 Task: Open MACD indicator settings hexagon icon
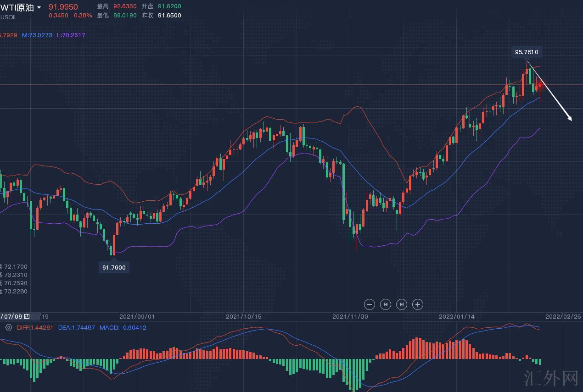tap(8, 327)
